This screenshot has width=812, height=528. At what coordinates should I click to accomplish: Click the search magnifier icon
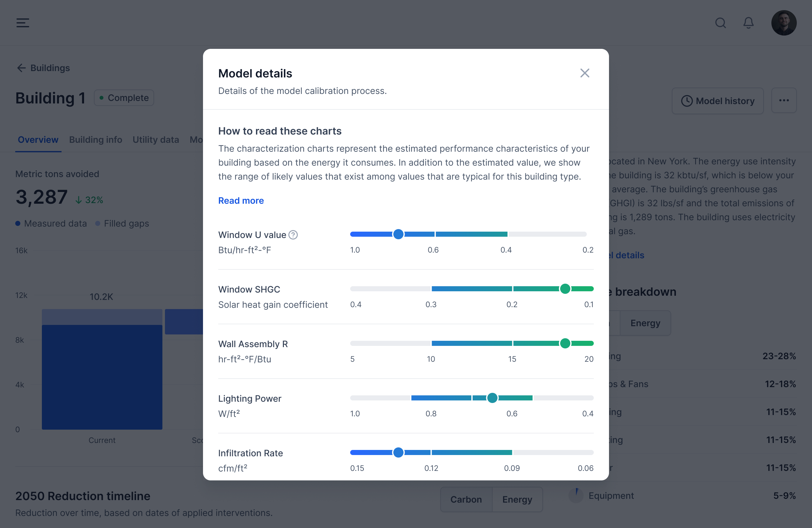tap(720, 23)
